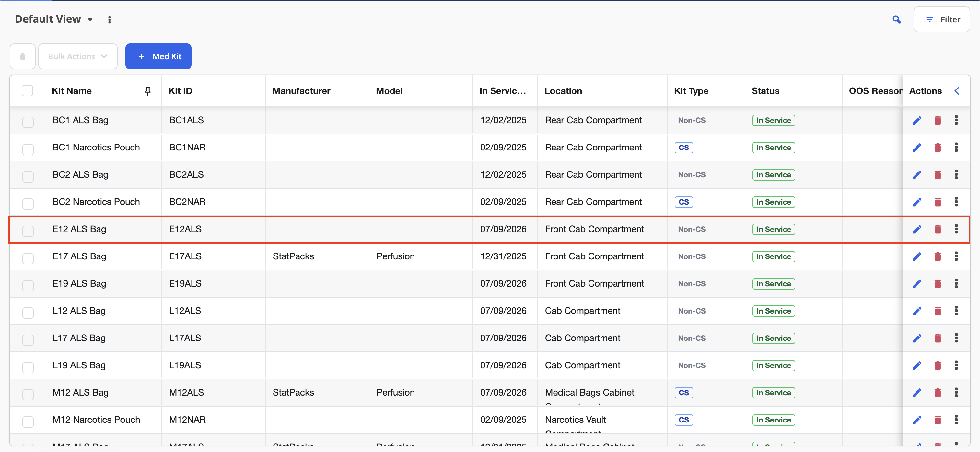The image size is (980, 452).
Task: Open the Default View dropdown
Action: [x=54, y=19]
